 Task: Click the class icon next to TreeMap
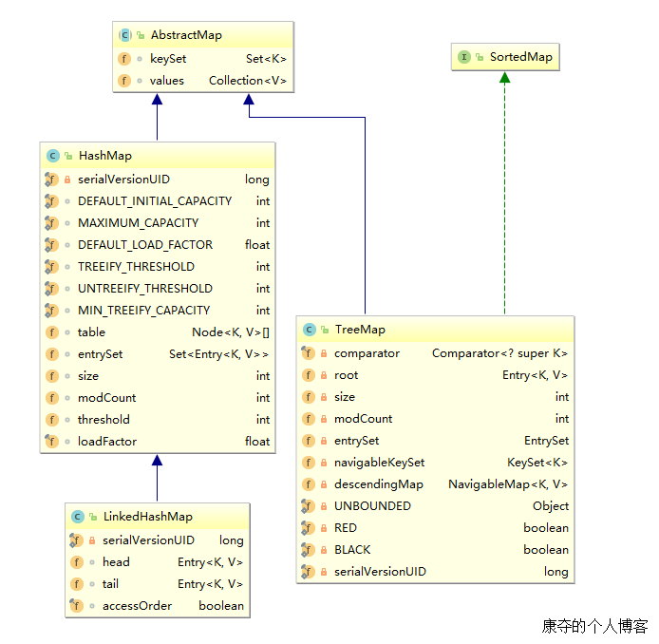[x=309, y=330]
